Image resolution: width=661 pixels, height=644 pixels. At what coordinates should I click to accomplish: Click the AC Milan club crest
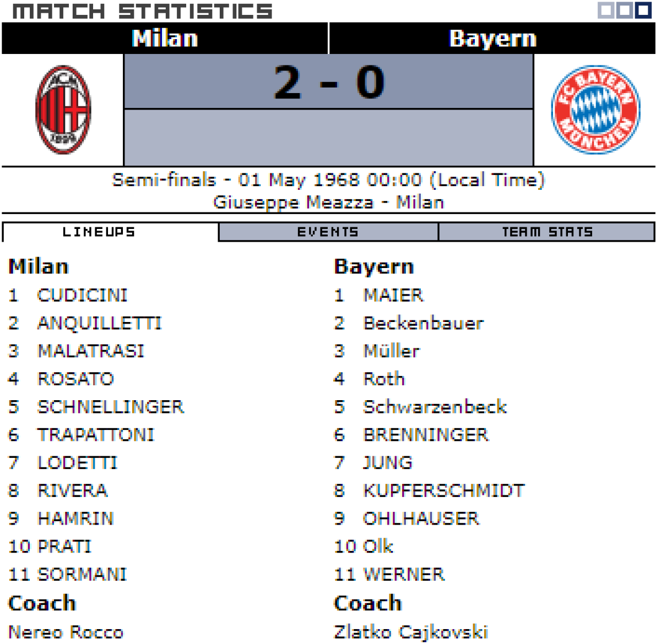pyautogui.click(x=63, y=110)
